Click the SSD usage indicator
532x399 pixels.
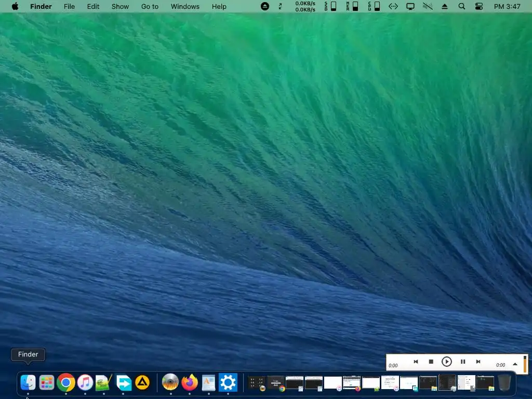coord(330,6)
